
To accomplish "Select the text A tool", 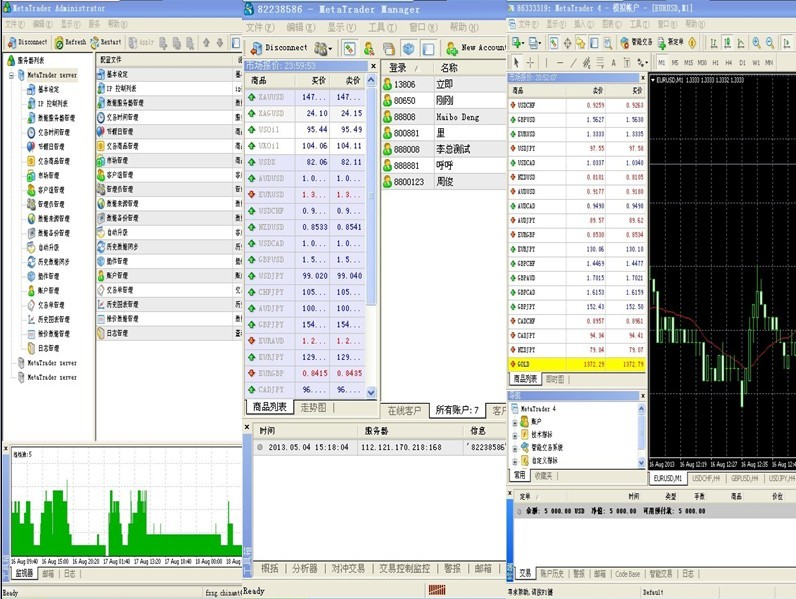I will click(x=613, y=62).
